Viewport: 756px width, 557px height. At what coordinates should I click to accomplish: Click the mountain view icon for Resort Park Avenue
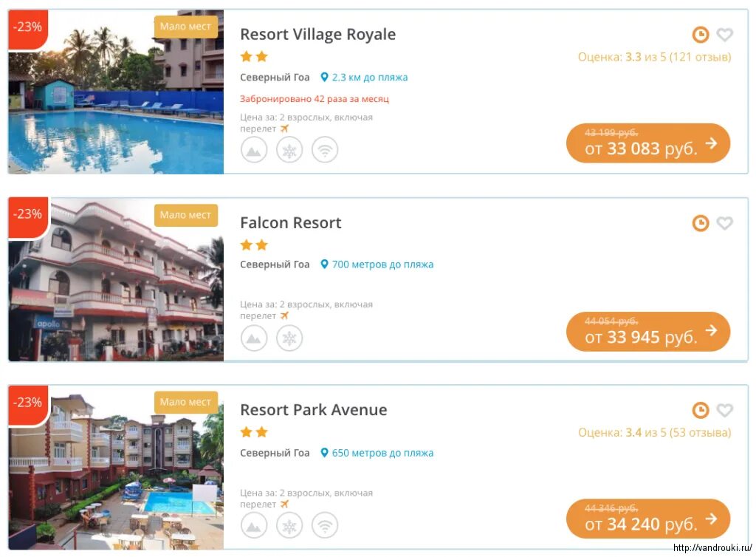pyautogui.click(x=254, y=525)
